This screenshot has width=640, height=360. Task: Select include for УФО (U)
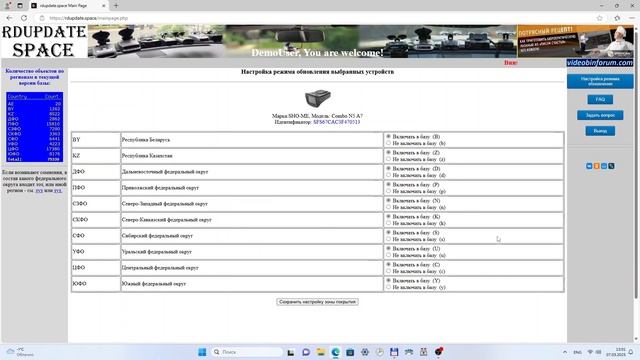(388, 248)
